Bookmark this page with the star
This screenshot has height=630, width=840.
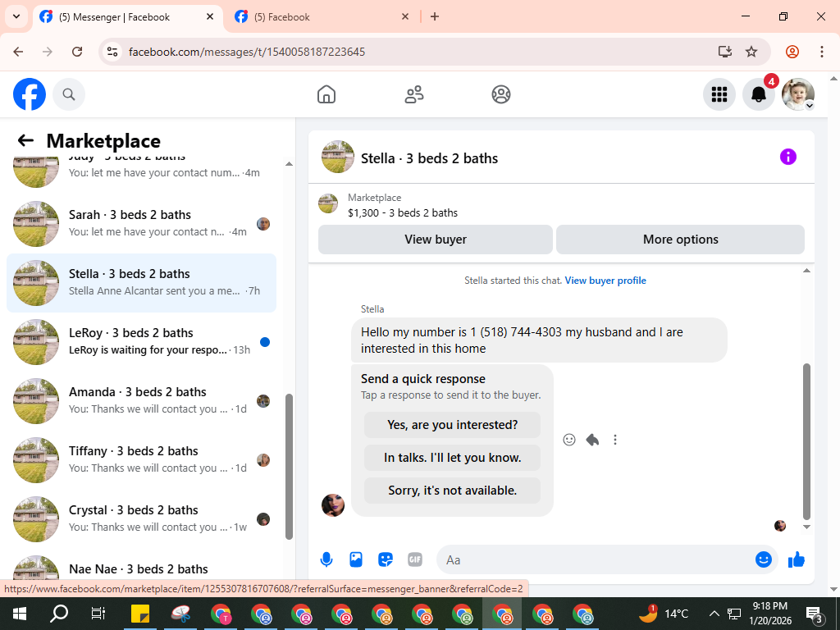click(x=751, y=52)
